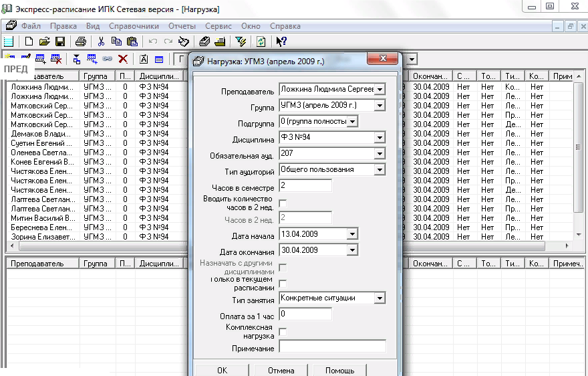Expand the 'Преподаватель' dropdown list
The width and height of the screenshot is (588, 376).
coord(380,90)
